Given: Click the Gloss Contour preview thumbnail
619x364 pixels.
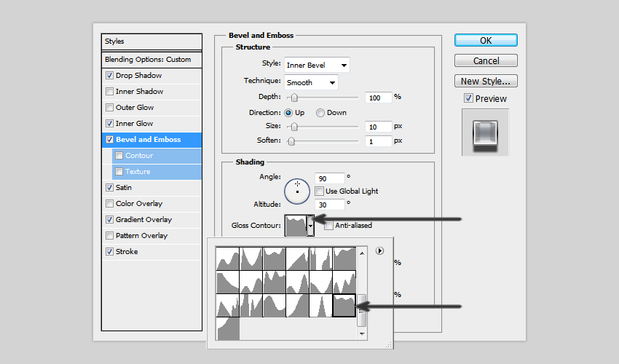Looking at the screenshot, I should tap(295, 226).
